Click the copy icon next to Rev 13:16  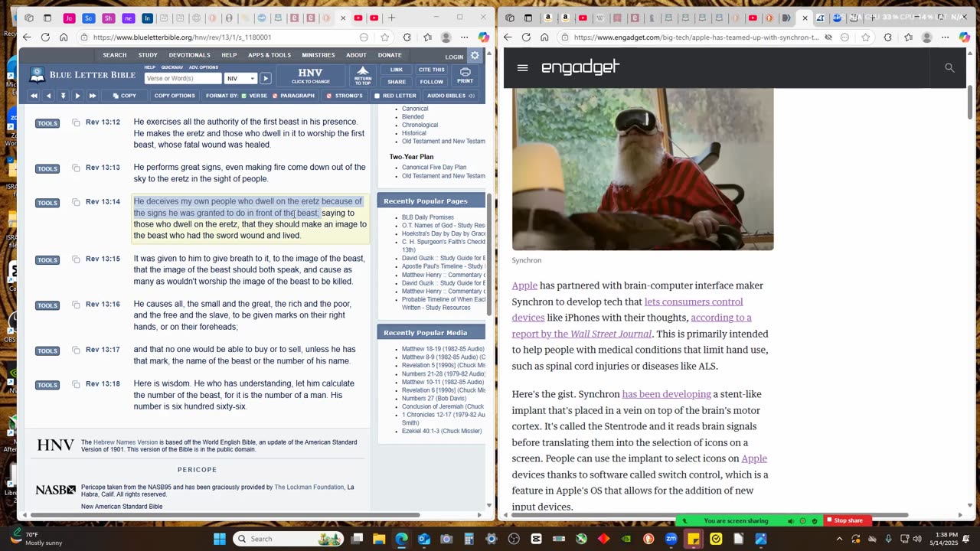click(x=76, y=305)
